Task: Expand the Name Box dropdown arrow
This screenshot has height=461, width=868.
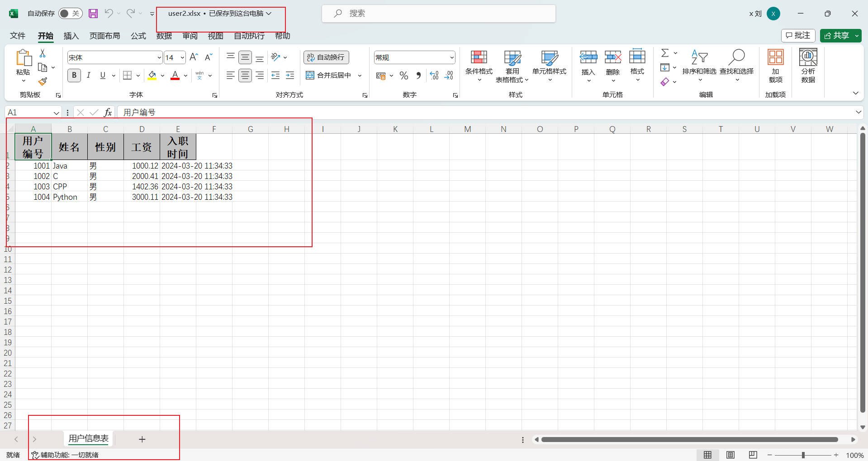Action: pos(56,113)
